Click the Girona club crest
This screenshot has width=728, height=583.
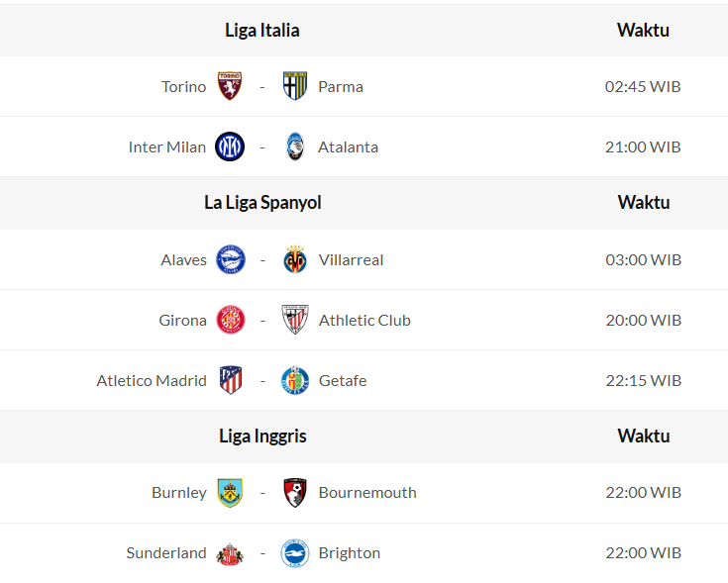[x=230, y=320]
